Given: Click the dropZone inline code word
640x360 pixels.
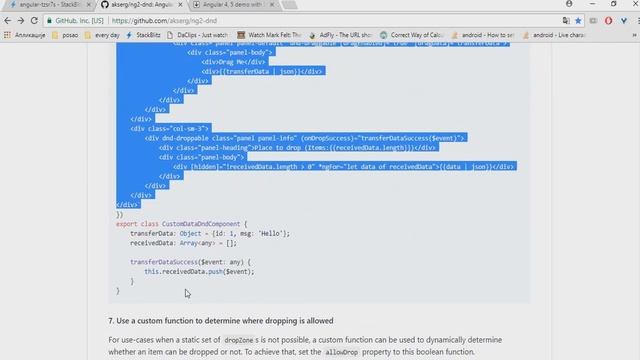Looking at the screenshot, I should (239, 340).
